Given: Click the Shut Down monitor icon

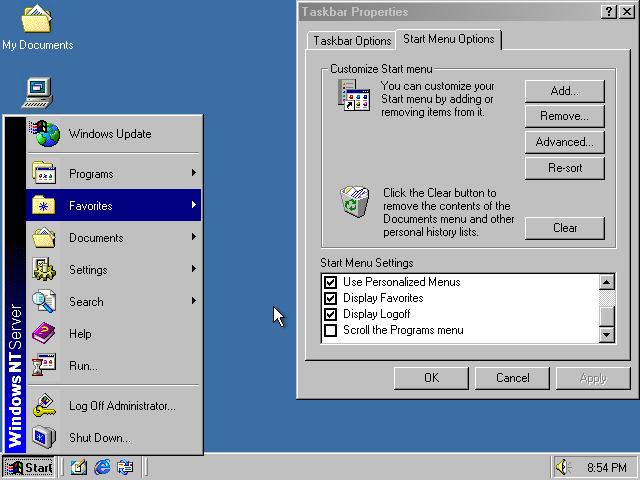Looking at the screenshot, I should point(44,437).
